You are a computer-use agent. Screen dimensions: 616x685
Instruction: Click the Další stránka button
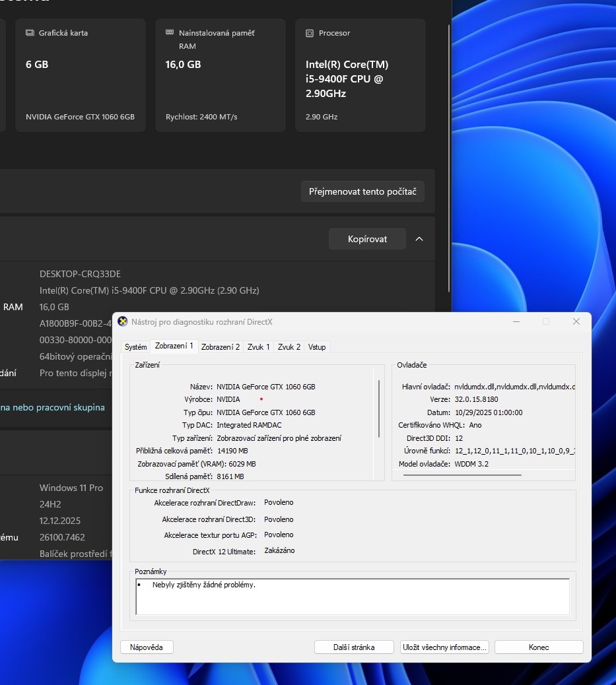[354, 647]
